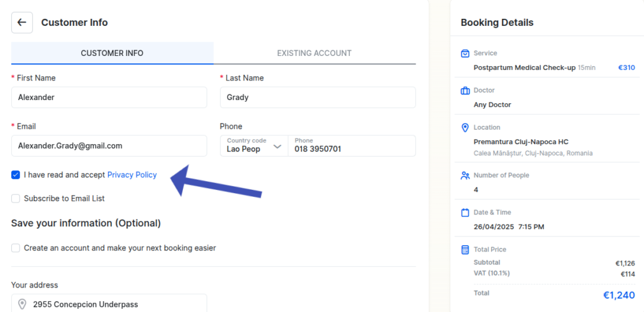
Task: Uncheck the Privacy Policy acceptance checkbox
Action: 16,175
